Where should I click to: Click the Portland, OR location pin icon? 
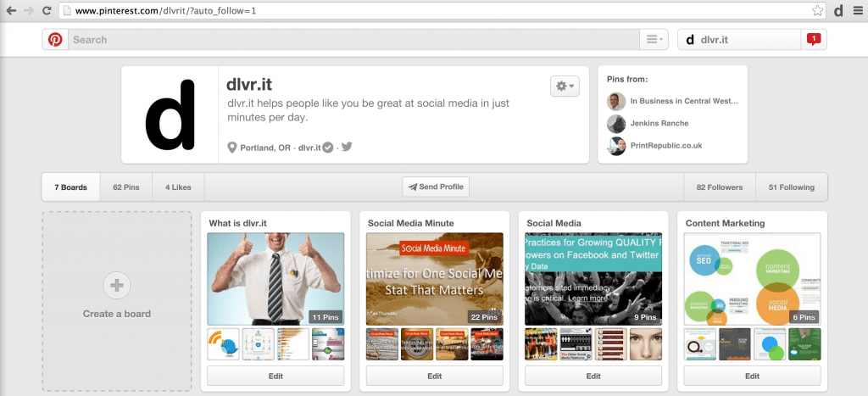click(232, 148)
